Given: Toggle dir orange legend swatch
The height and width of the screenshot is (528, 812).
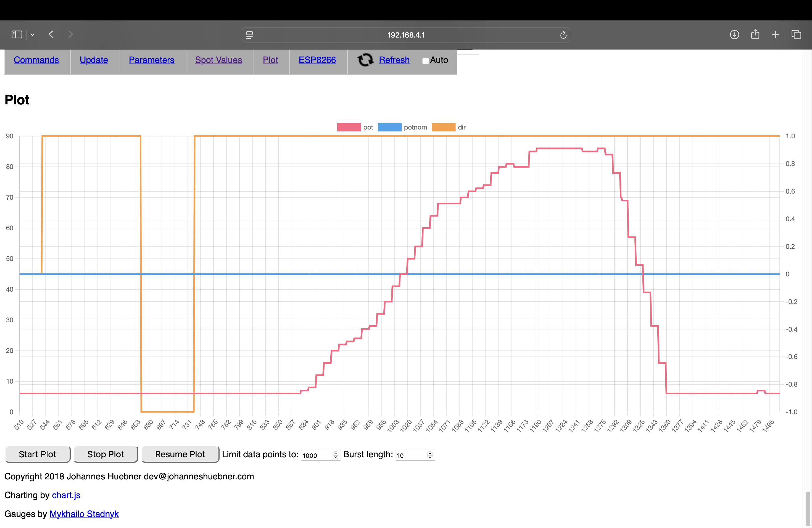Looking at the screenshot, I should click(443, 127).
